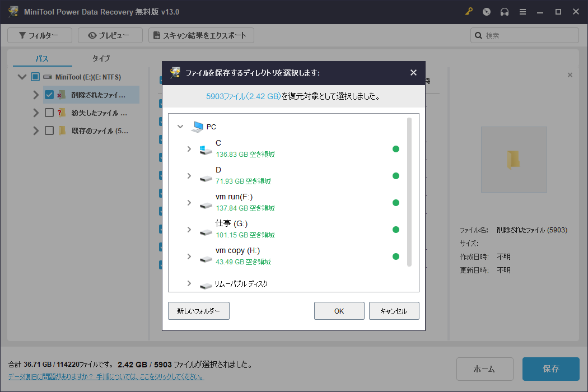Select the 仕事 (G:) drive icon
This screenshot has height=392, width=588.
click(206, 232)
